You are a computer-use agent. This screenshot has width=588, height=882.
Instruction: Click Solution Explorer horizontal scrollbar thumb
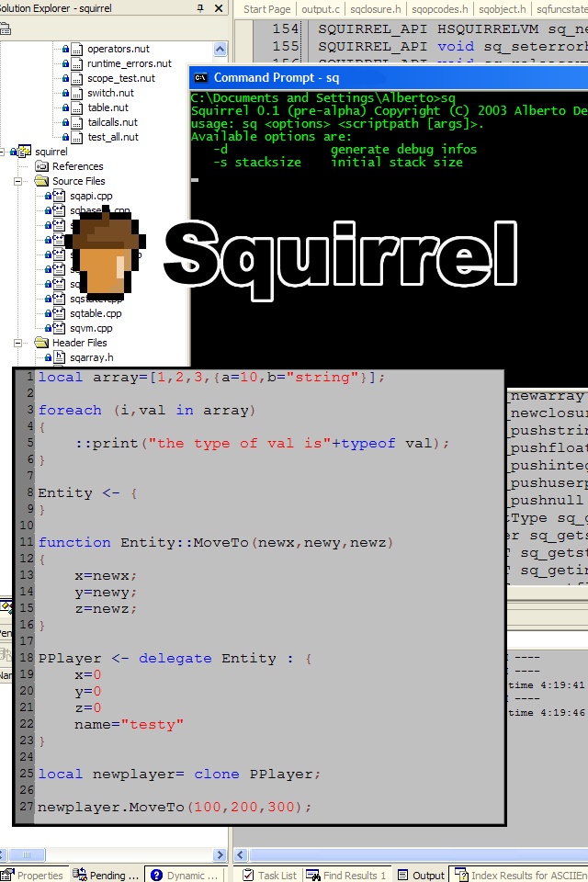click(27, 854)
